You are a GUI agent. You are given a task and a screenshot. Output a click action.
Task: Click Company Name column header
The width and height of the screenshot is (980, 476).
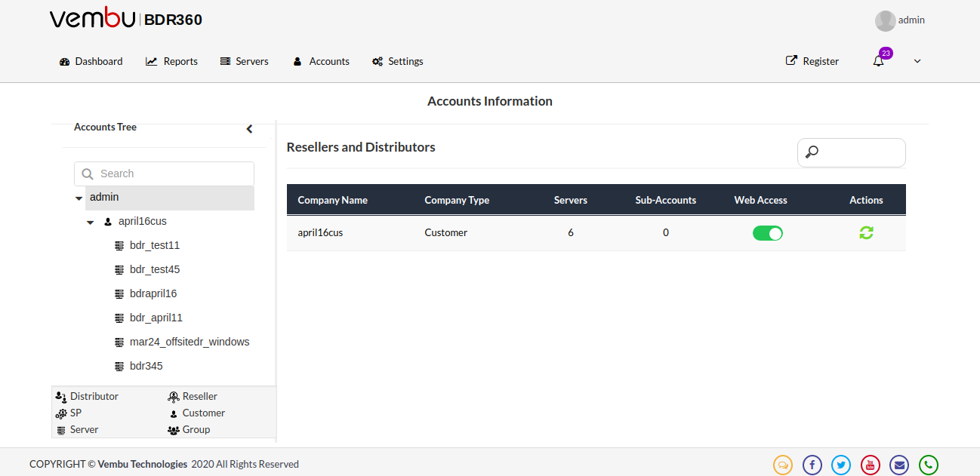point(333,200)
